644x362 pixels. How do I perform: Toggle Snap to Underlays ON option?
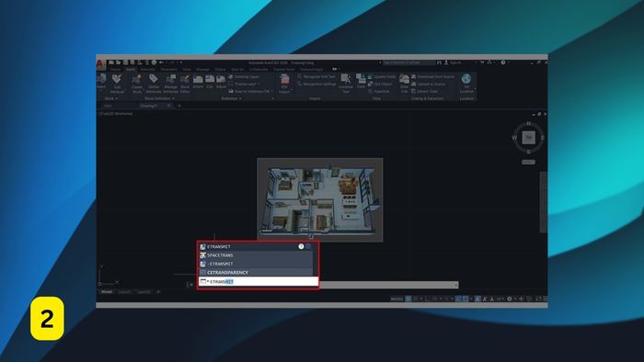click(251, 92)
